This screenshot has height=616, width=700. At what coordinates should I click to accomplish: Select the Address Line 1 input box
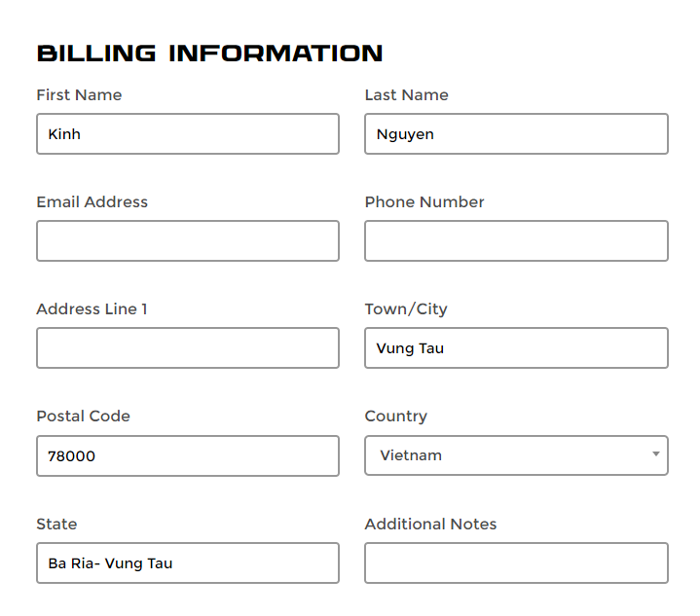[188, 348]
